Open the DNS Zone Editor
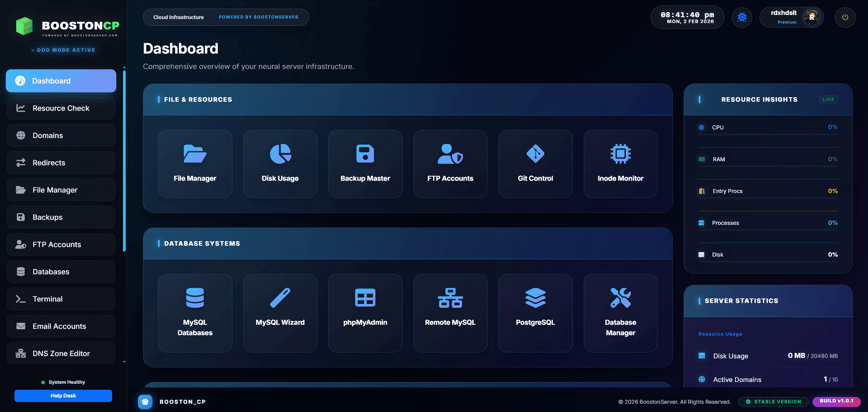 click(61, 353)
